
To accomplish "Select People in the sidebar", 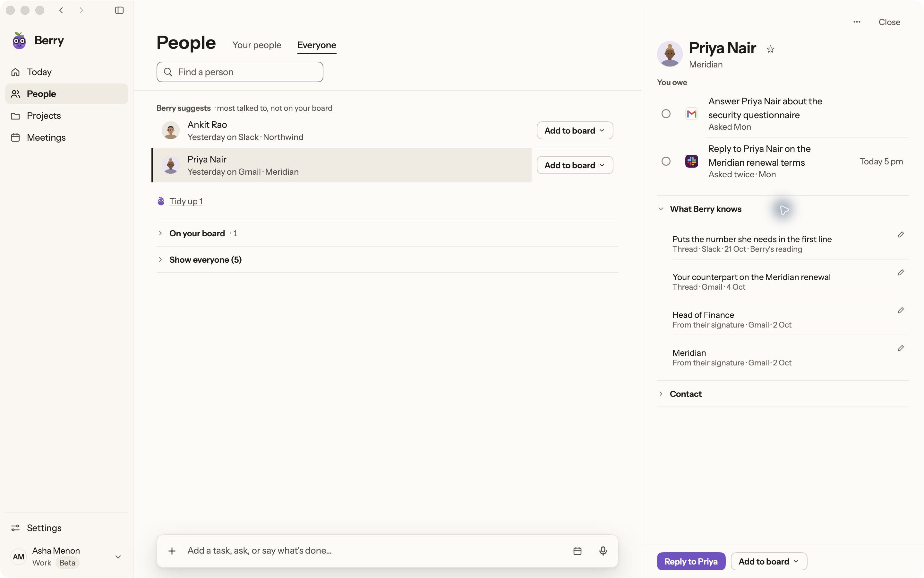I will (x=66, y=94).
